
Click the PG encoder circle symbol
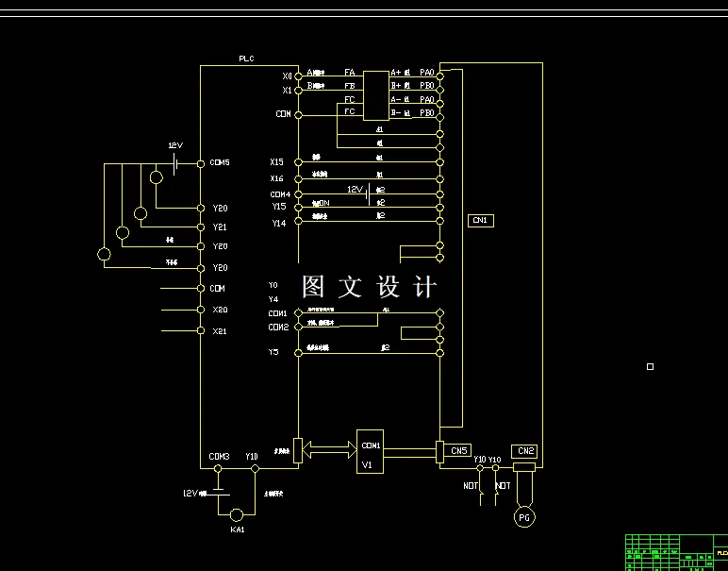coord(524,517)
